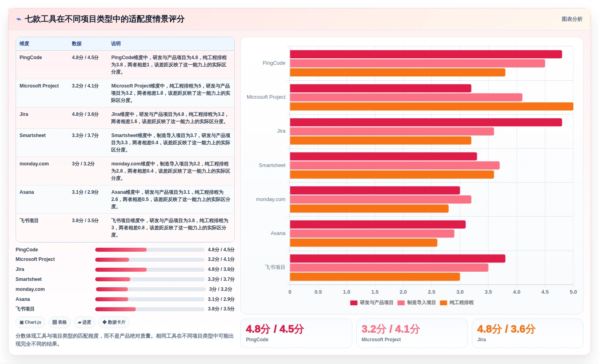This screenshot has height=364, width=599.
Task: Open the PingCode 4.8分 / 4.5分 data card
Action: pyautogui.click(x=296, y=333)
